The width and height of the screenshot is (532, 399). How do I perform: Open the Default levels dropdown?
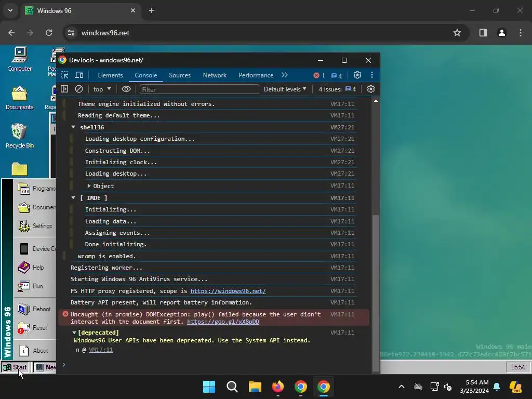pyautogui.click(x=285, y=89)
